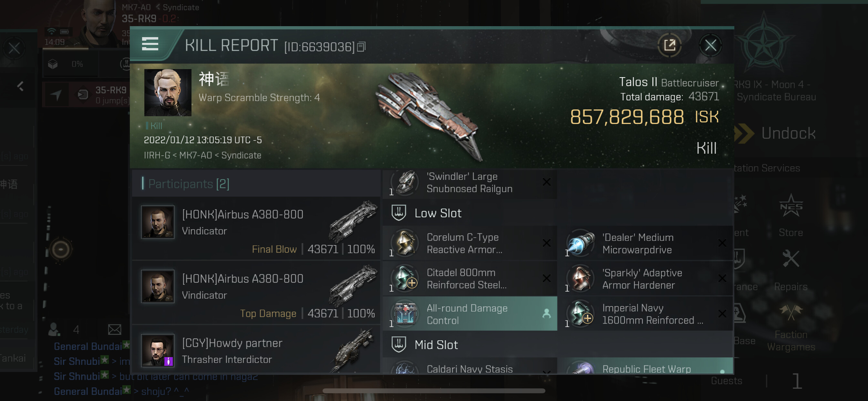Open the Imperial Navy 1600mm Reinforced plate icon
Image resolution: width=868 pixels, height=401 pixels.
click(581, 314)
